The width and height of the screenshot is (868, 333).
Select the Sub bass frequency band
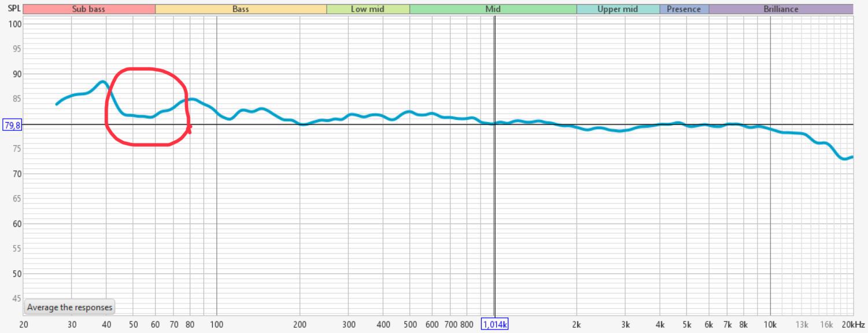click(89, 9)
